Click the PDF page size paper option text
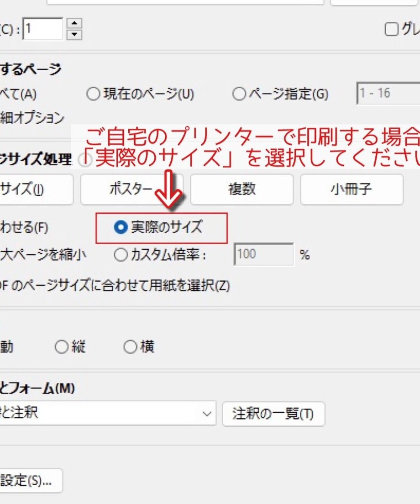 (x=115, y=285)
